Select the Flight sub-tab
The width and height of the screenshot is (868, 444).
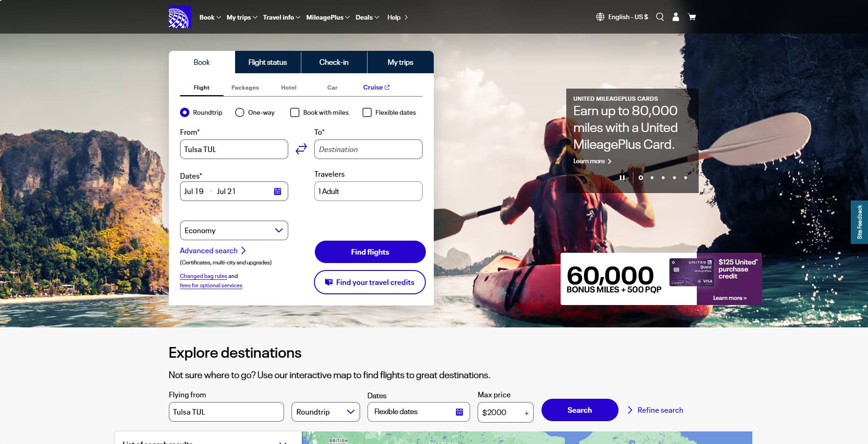tap(201, 87)
